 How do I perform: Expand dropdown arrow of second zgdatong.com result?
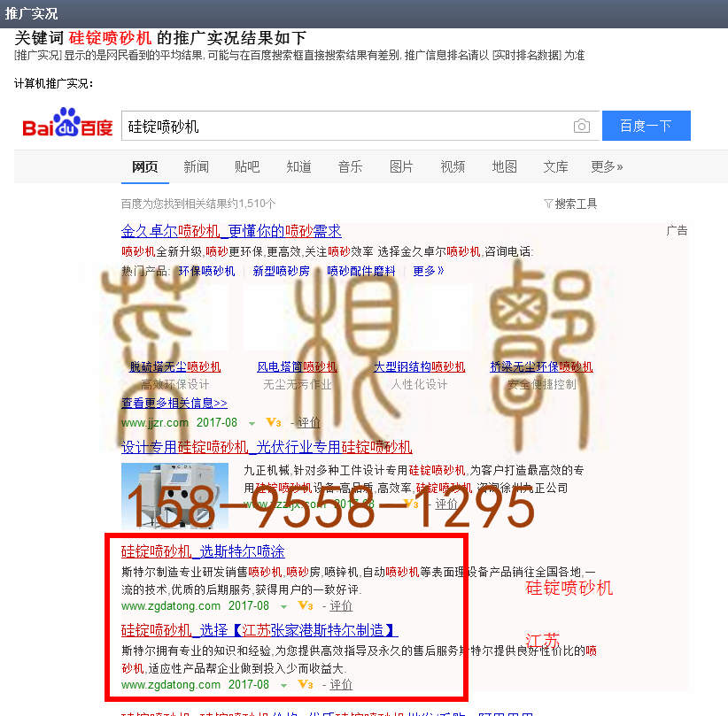283,686
